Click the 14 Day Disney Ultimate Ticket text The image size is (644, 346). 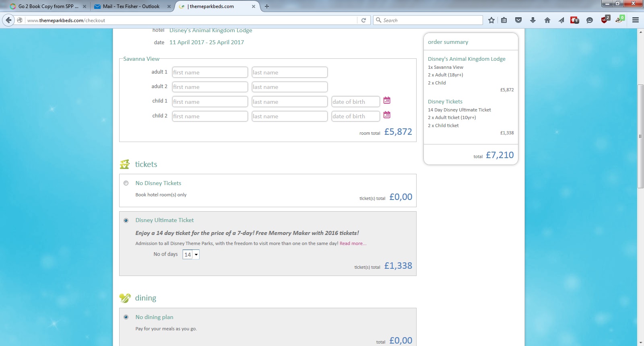click(459, 110)
